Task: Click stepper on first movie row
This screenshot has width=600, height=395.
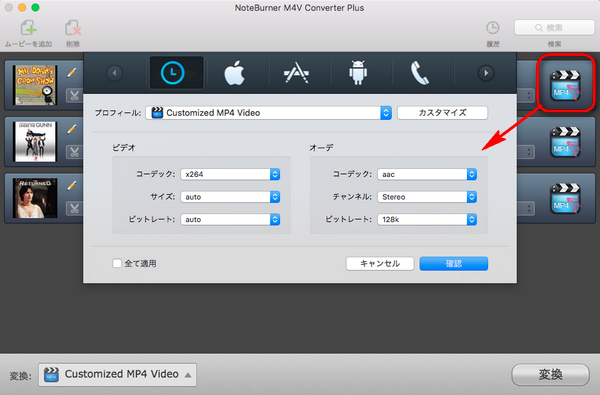Action: point(529,95)
